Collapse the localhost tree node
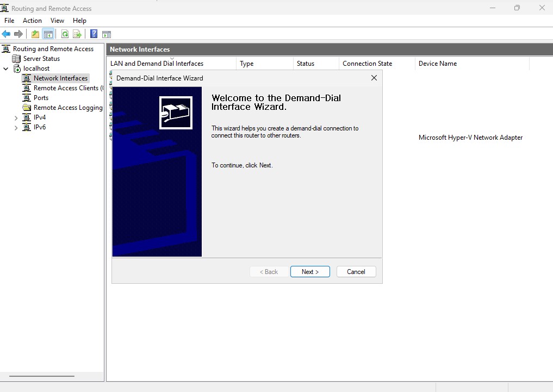 point(6,69)
